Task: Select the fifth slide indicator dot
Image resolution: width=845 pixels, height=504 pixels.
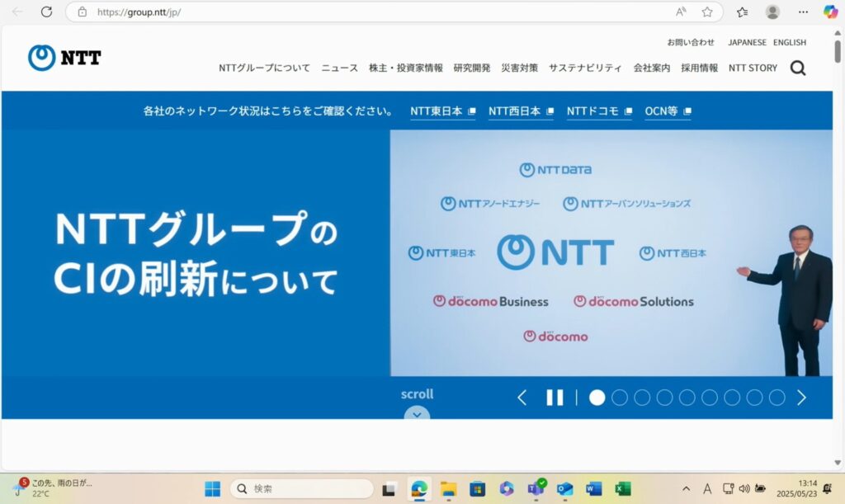Action: pyautogui.click(x=687, y=398)
